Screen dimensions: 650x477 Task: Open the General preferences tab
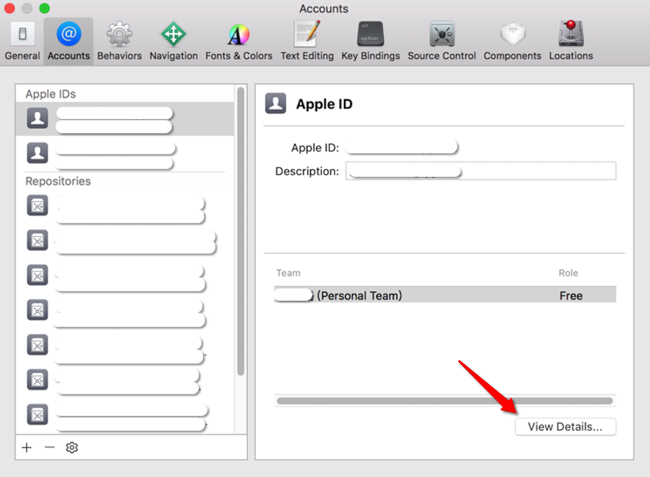(x=22, y=41)
